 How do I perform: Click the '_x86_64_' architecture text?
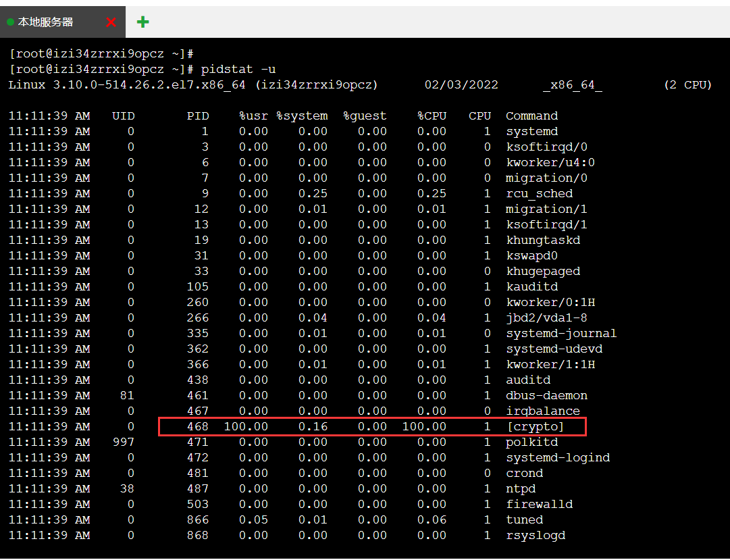click(573, 85)
